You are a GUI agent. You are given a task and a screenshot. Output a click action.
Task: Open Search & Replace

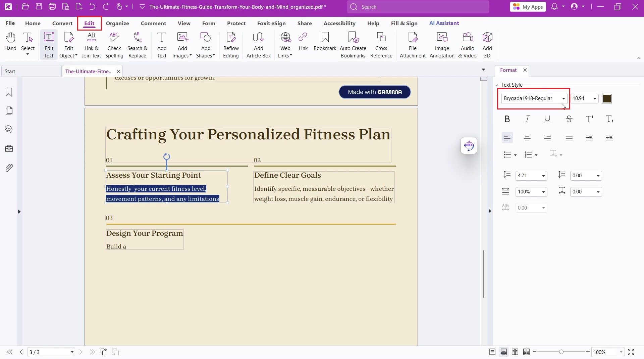(137, 45)
